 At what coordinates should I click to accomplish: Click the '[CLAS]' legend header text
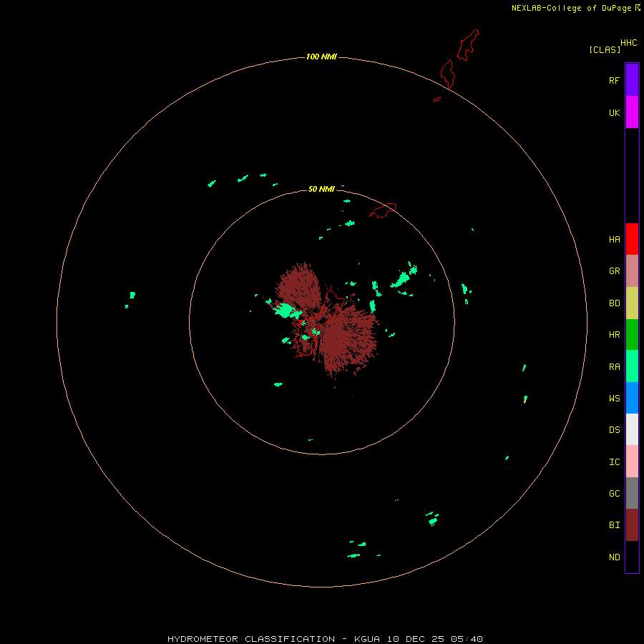[x=605, y=49]
